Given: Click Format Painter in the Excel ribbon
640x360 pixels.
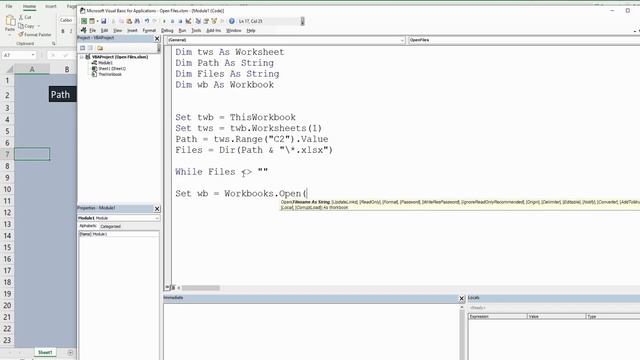Looking at the screenshot, I should [35, 34].
